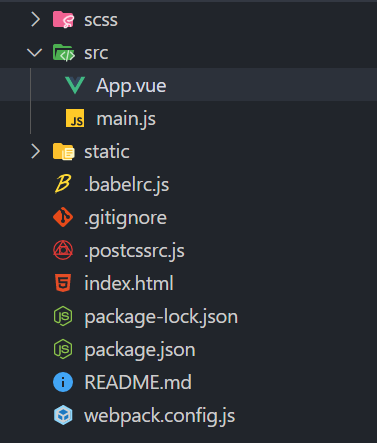Screen dimensions: 377x443
Task: Click the Vue logo icon beside App.vue
Action: (75, 85)
